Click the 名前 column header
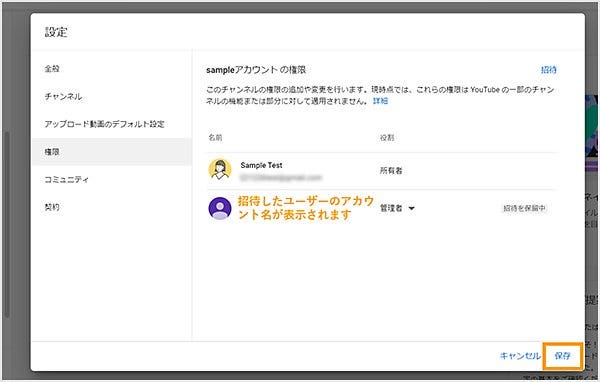Image resolution: width=600 pixels, height=382 pixels. click(215, 137)
